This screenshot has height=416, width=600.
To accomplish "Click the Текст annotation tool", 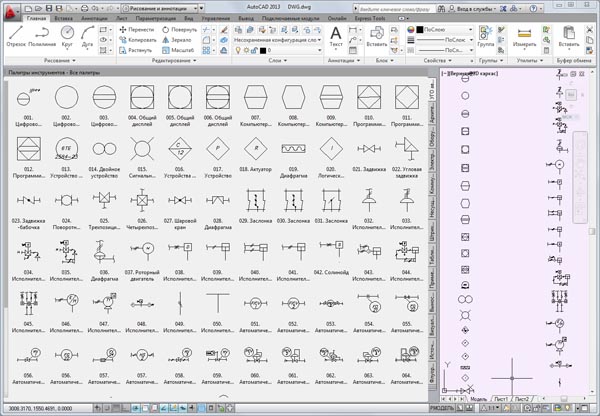I will click(336, 38).
